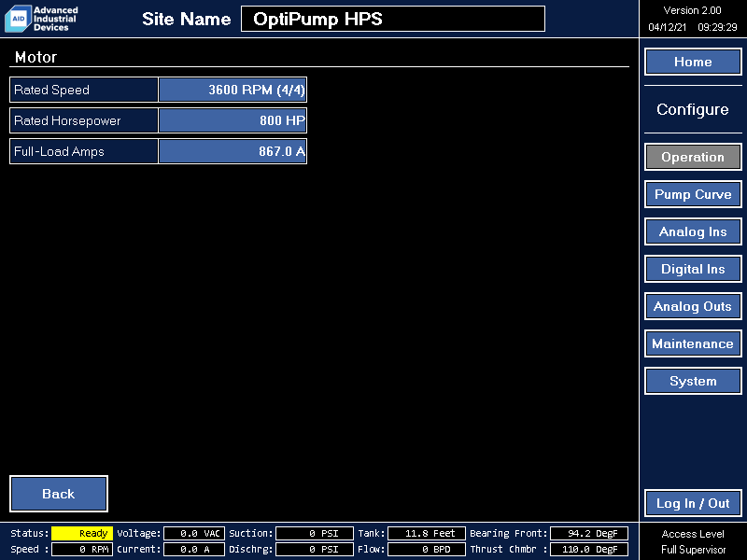747x560 pixels.
Task: Select Digital Ins configuration
Action: tap(693, 269)
